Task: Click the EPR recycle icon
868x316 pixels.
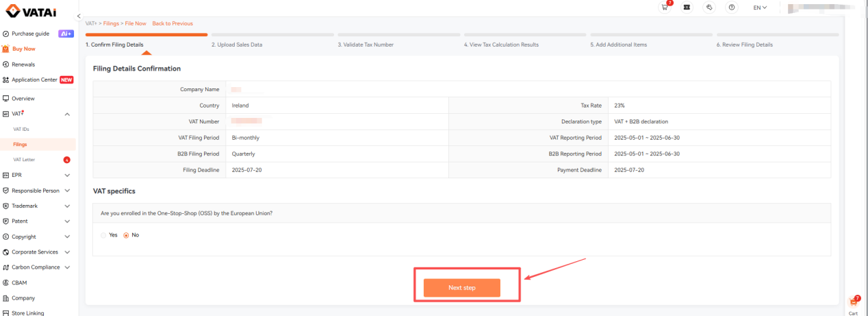Action: pos(5,175)
